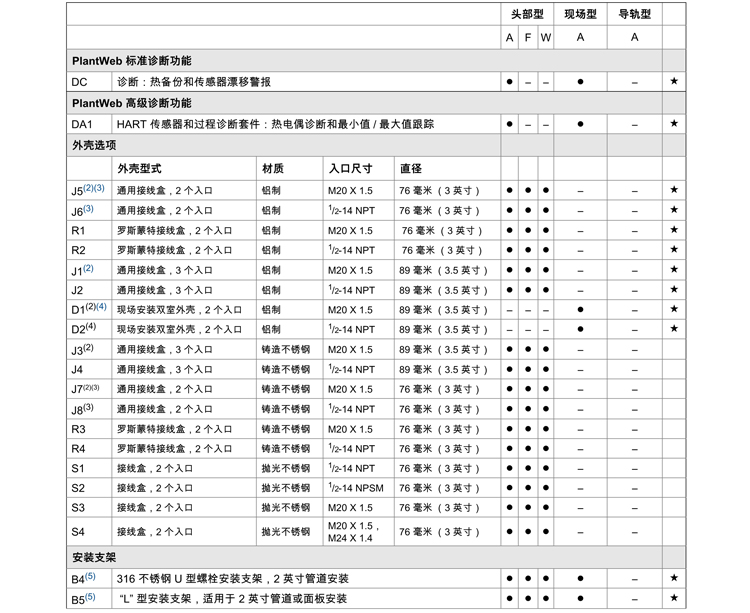The height and width of the screenshot is (613, 750).
Task: Click the star icon in the DC row
Action: (x=674, y=81)
